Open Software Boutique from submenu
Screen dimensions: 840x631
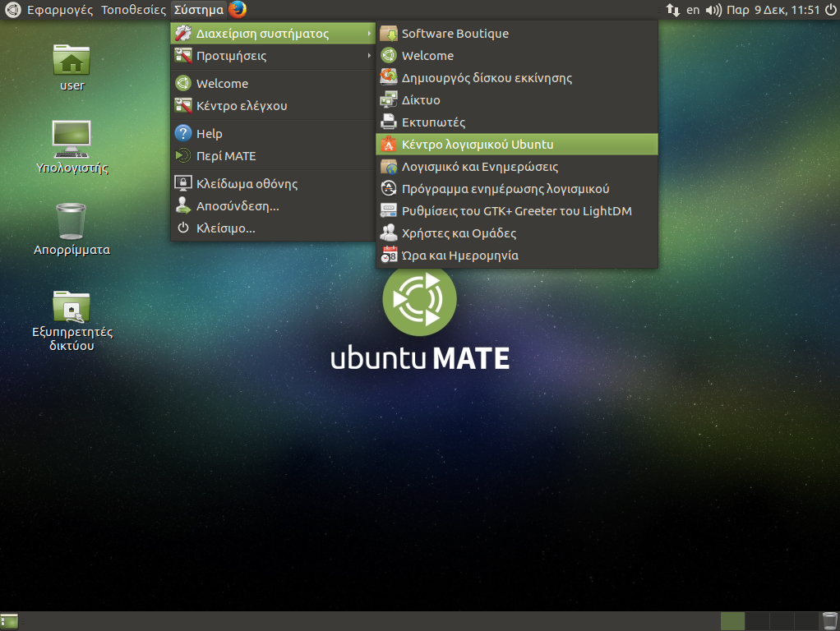455,34
